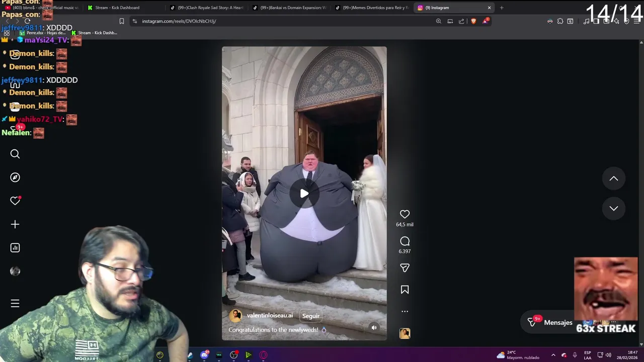The image size is (644, 362).
Task: Click the taskbar microphone icon
Action: (x=575, y=355)
